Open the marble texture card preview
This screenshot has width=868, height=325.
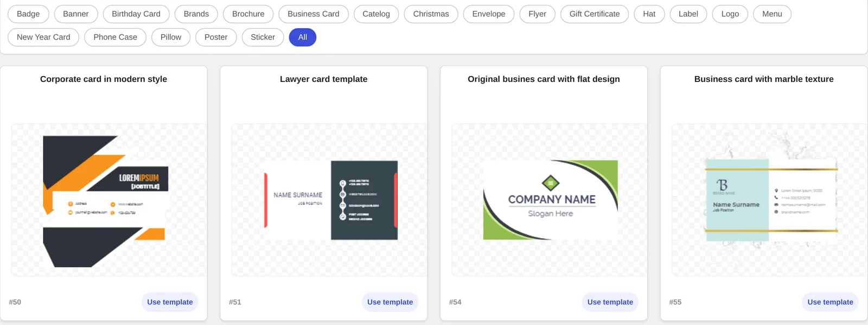[x=770, y=200]
